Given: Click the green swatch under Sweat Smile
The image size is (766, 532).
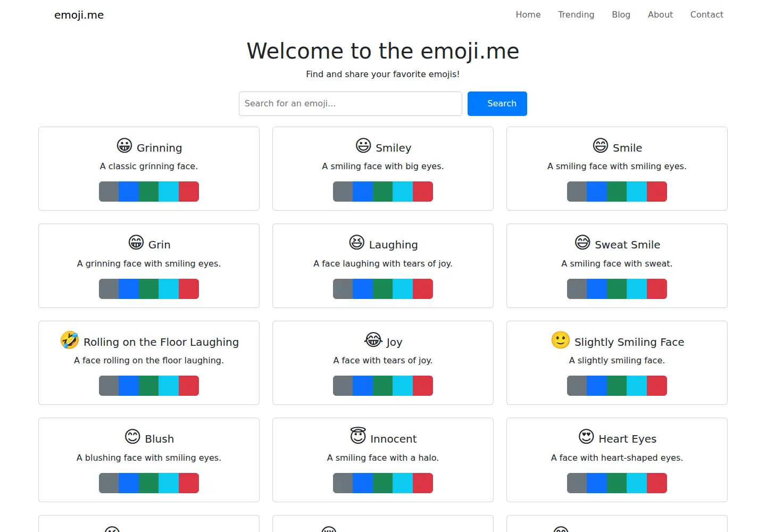Looking at the screenshot, I should pyautogui.click(x=617, y=289).
